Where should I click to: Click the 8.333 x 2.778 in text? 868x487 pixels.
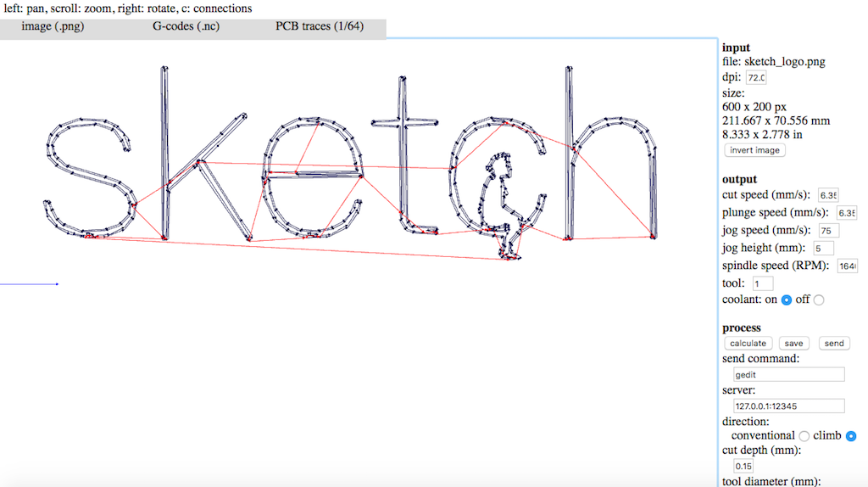tap(762, 135)
